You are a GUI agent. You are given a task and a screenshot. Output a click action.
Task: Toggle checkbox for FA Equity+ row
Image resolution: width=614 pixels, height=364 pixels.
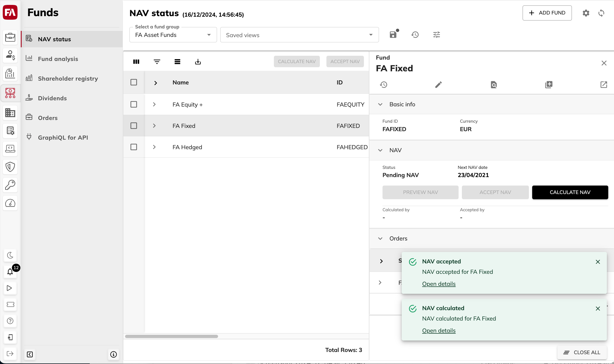[134, 104]
